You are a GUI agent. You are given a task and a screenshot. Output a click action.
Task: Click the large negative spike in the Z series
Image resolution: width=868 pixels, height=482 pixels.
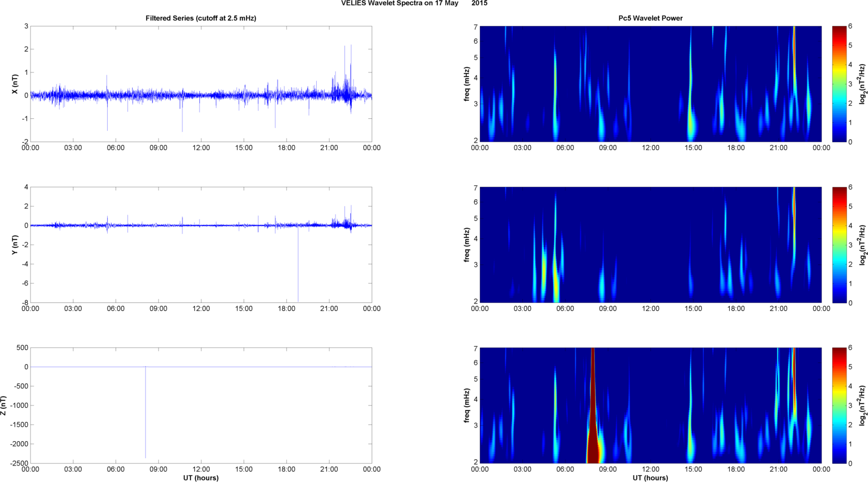tap(145, 412)
